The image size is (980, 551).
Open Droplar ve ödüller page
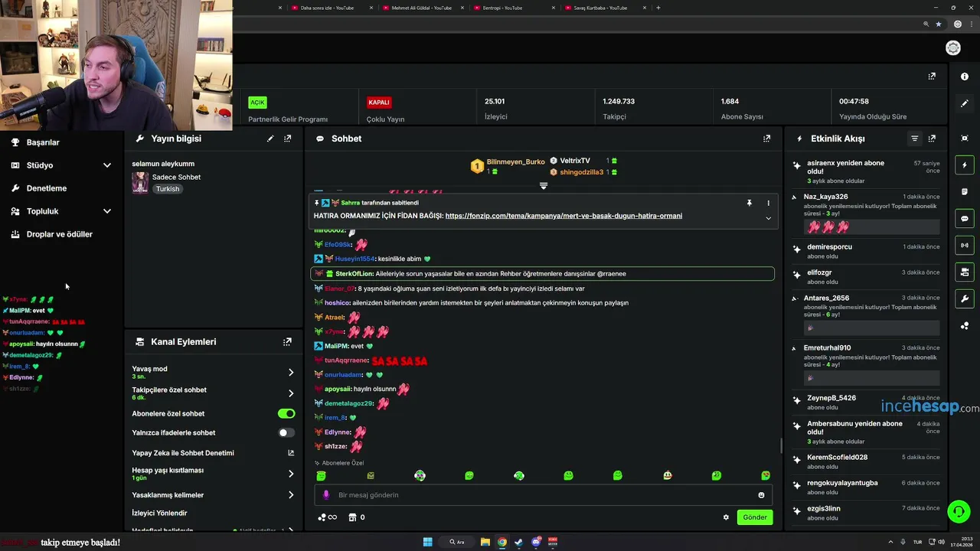(x=61, y=234)
